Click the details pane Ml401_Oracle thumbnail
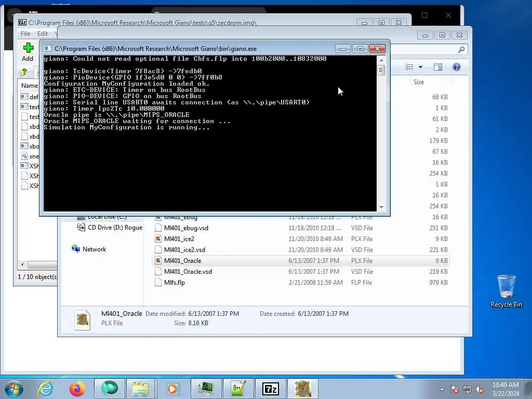Image resolution: width=532 pixels, height=399 pixels. pyautogui.click(x=83, y=320)
